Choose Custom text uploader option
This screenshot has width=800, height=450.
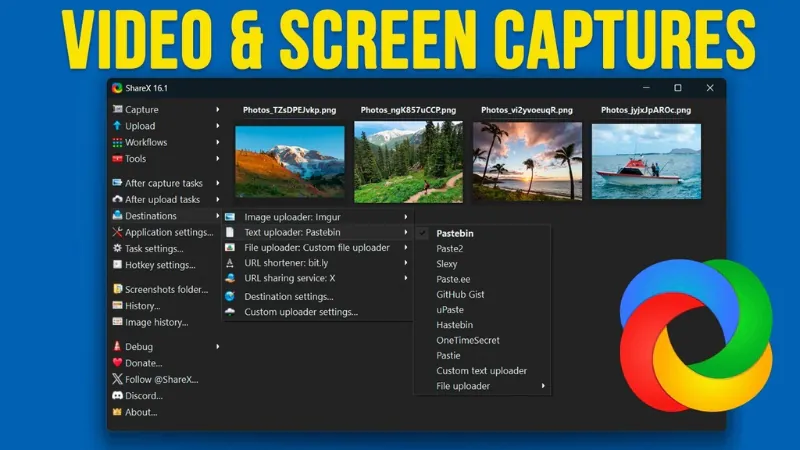click(x=483, y=371)
